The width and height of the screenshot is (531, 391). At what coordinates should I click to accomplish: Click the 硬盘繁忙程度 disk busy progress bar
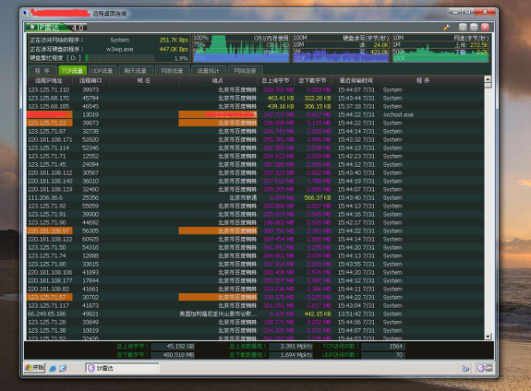[x=120, y=58]
